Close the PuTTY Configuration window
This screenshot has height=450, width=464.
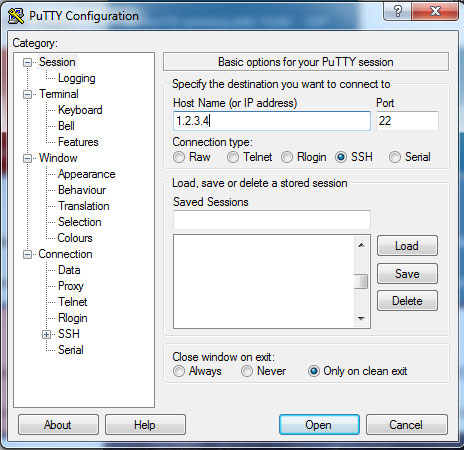tap(435, 11)
